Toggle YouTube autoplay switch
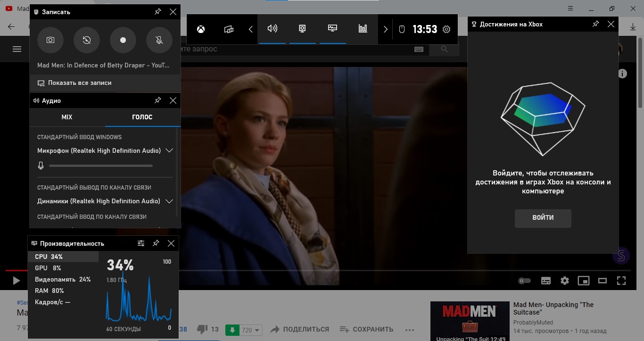This screenshot has height=341, width=644. point(524,281)
